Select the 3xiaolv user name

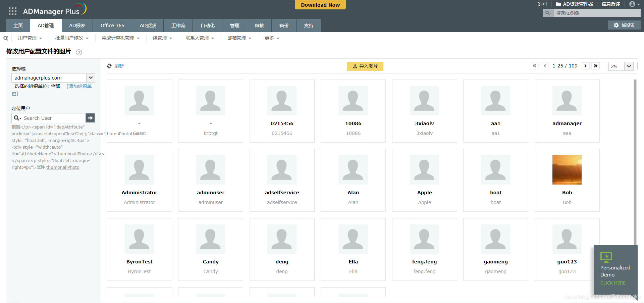pos(424,123)
